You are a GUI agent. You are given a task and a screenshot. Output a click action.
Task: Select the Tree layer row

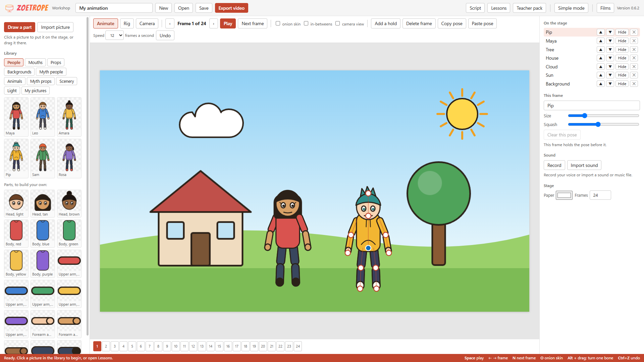click(x=591, y=50)
